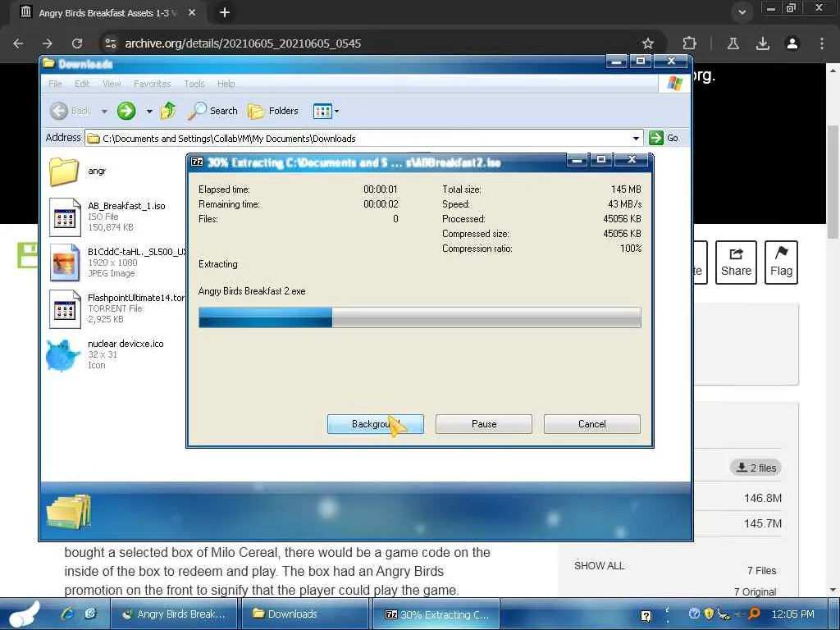Viewport: 840px width, 630px height.
Task: Open the Chrome three-dot menu
Action: click(x=822, y=43)
